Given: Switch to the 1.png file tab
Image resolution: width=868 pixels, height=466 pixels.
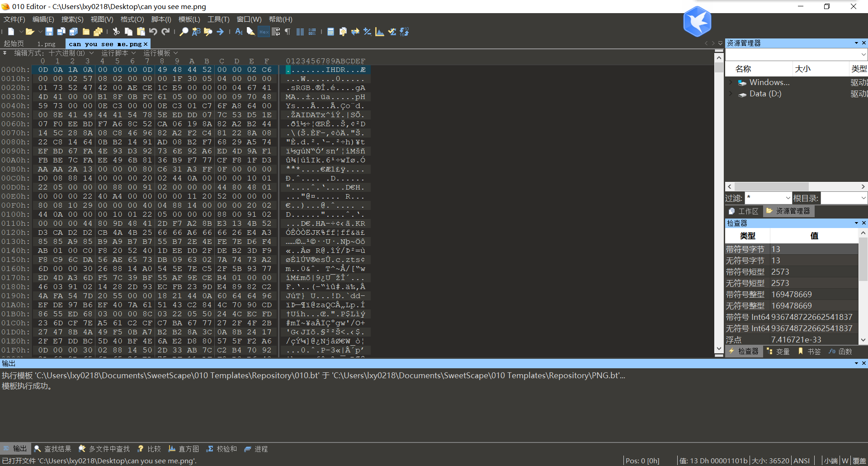Looking at the screenshot, I should 46,44.
